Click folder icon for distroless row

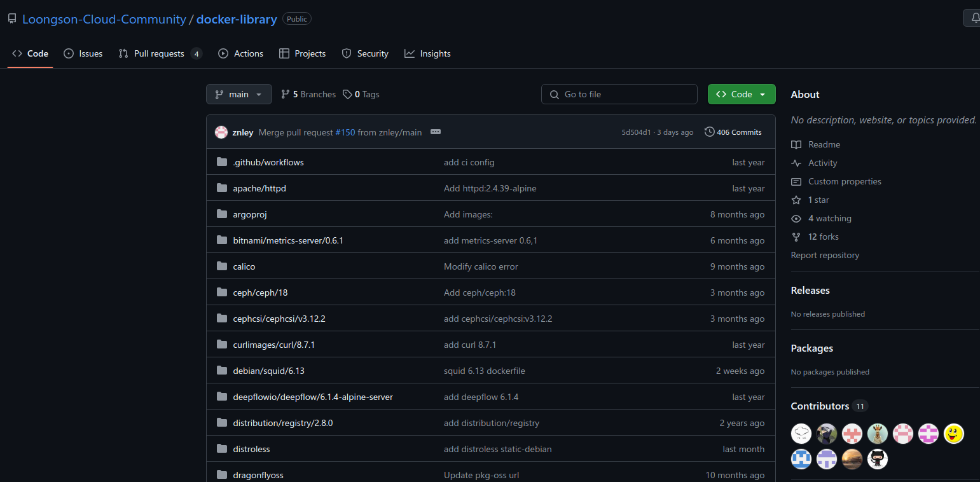coord(222,449)
